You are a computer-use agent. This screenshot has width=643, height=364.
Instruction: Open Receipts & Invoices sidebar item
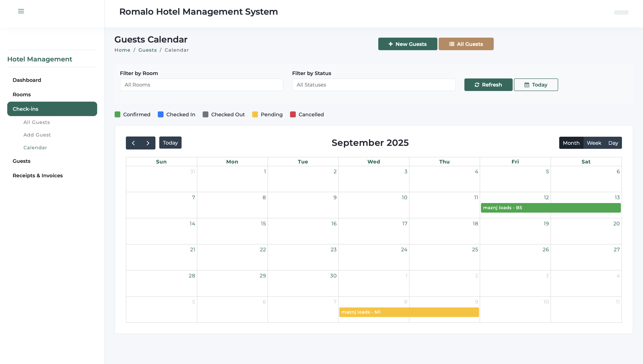37,175
